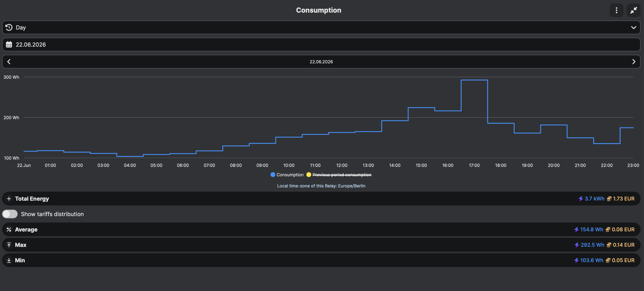Toggle the Consumption series in legend
Viewport: 644px width, 291px height.
click(287, 175)
